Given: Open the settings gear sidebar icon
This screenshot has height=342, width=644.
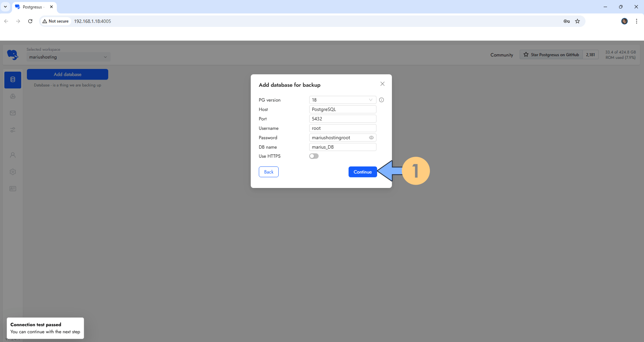Looking at the screenshot, I should point(12,172).
